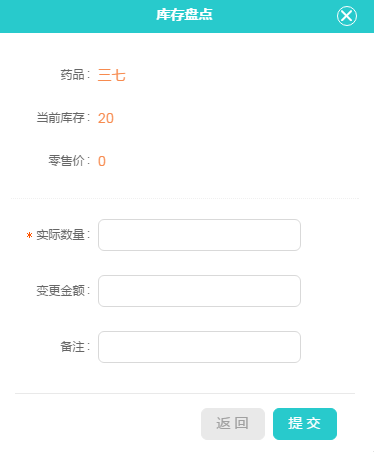
Task: Click the teal header bar
Action: [187, 16]
